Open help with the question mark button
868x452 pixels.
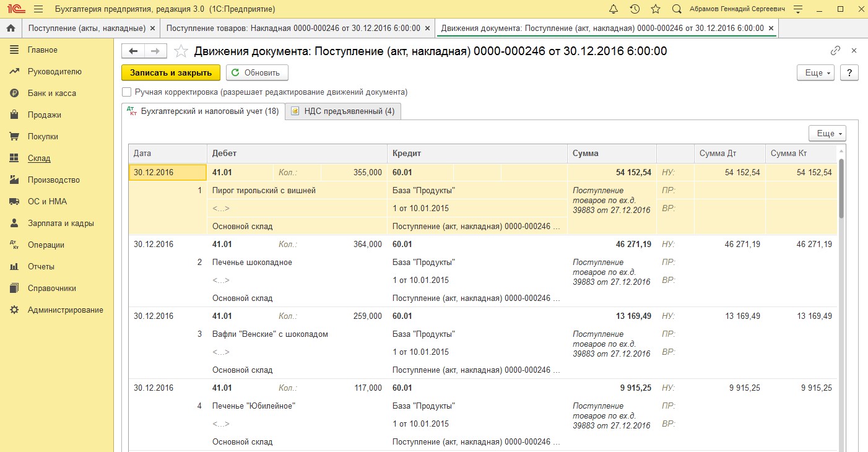coord(849,72)
